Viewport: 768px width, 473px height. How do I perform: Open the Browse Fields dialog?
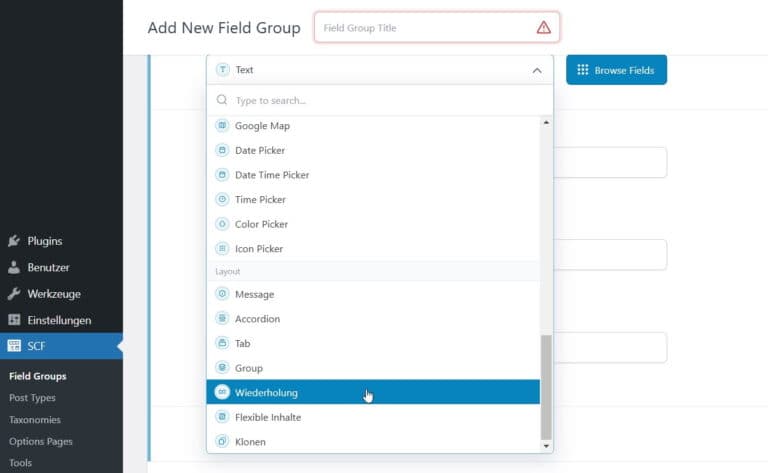616,70
